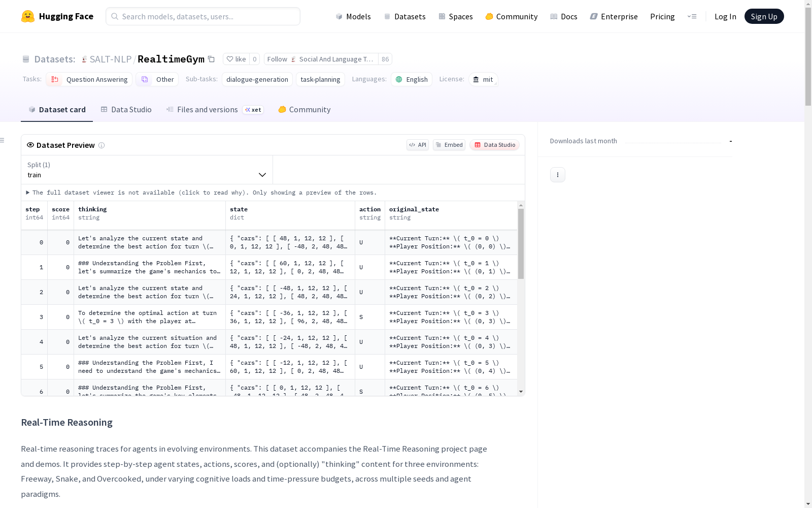Click the Log In link
Screen dimensions: 812x508
point(725,16)
